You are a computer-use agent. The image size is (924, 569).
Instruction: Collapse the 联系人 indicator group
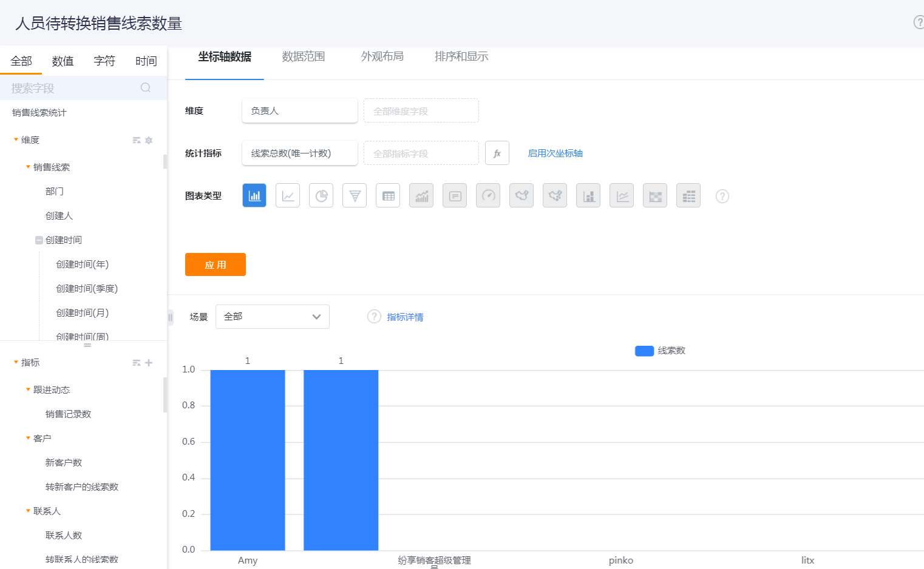tap(28, 511)
